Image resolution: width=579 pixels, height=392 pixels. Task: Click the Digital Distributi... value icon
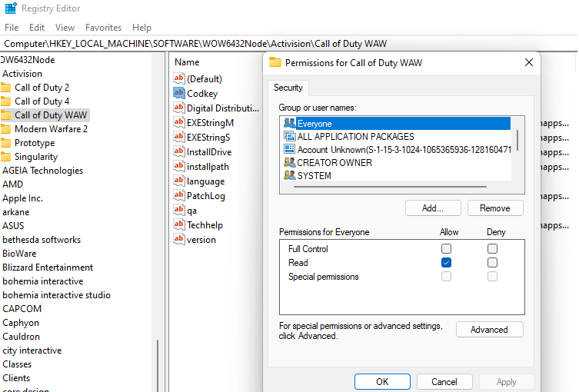(178, 108)
